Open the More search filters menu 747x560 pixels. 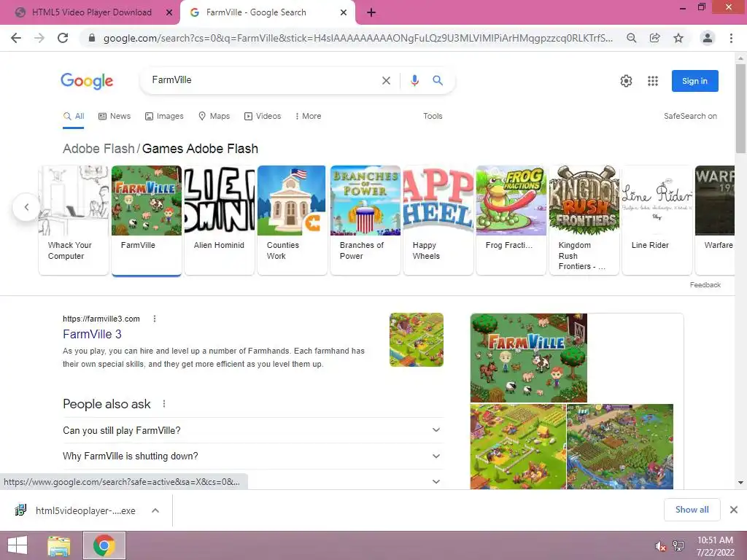pyautogui.click(x=308, y=116)
